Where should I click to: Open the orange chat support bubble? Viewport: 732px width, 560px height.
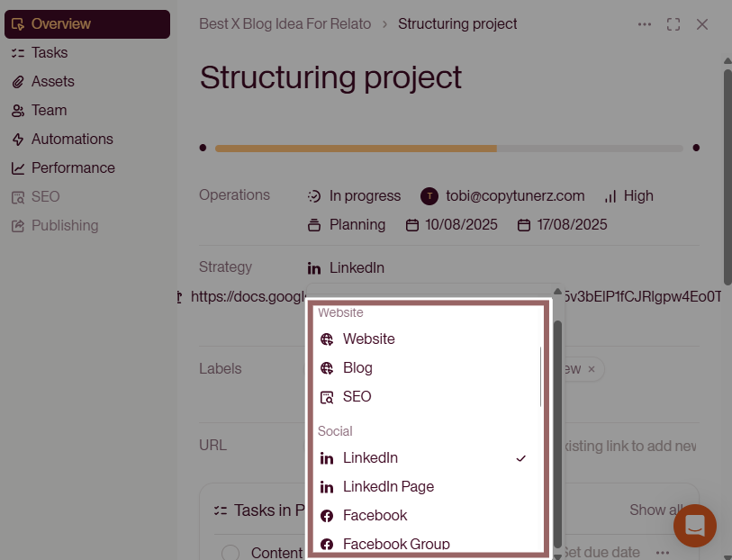(x=695, y=526)
